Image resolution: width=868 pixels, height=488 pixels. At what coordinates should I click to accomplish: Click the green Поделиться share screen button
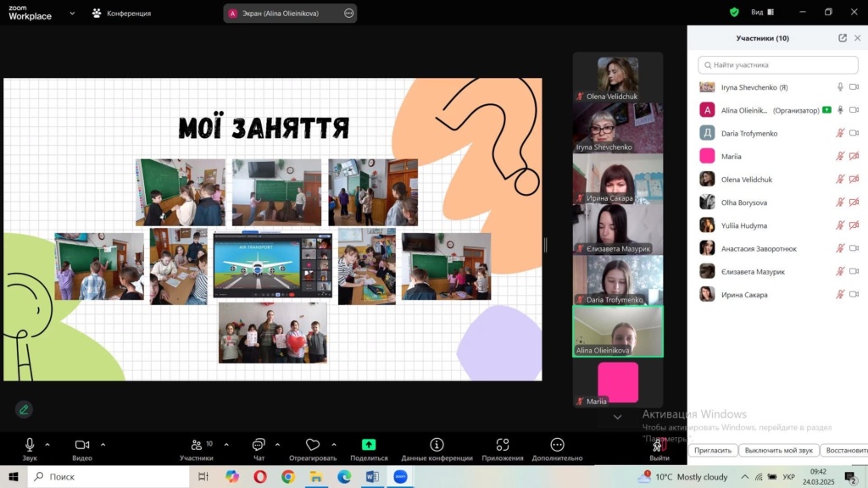[369, 449]
